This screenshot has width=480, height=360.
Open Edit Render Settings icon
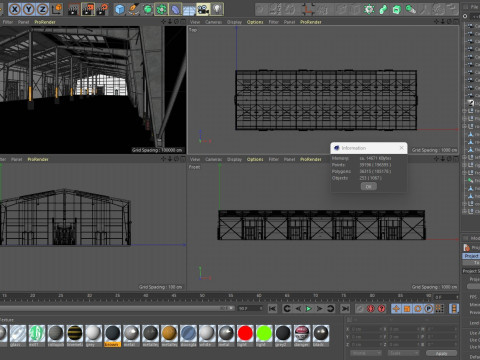[x=102, y=9]
